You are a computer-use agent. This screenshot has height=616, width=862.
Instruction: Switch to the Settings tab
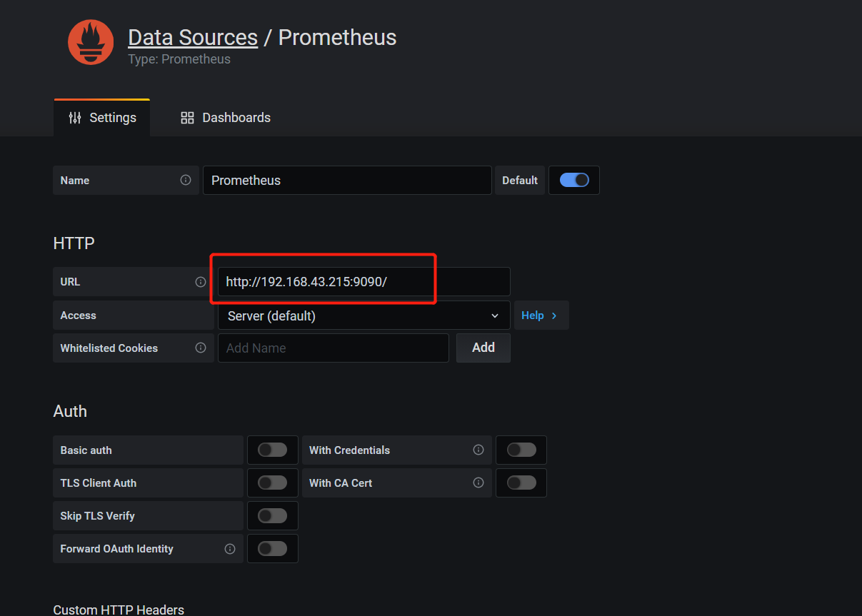click(x=102, y=118)
